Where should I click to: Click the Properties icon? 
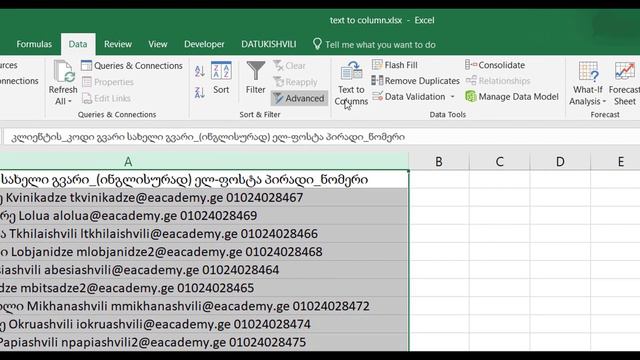coord(87,82)
